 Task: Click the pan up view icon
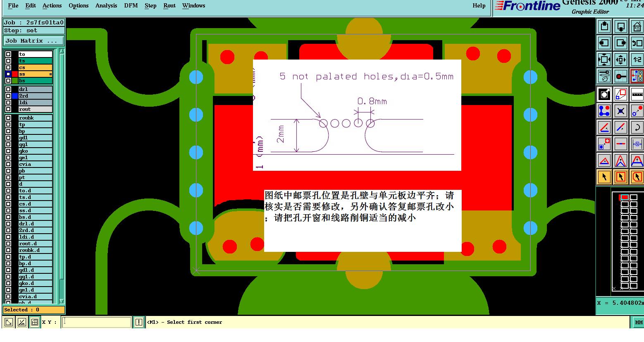click(604, 26)
